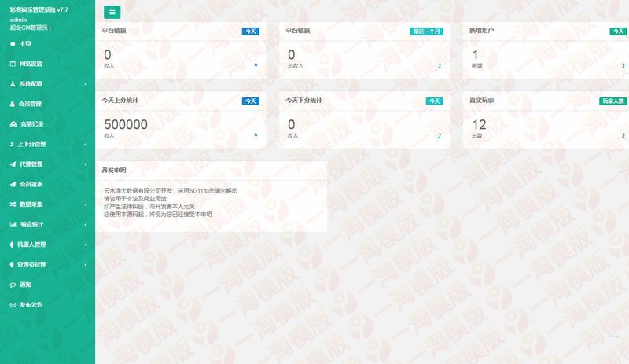The image size is (629, 364).
Task: Select the value 1 in 新增用户 card
Action: (475, 54)
